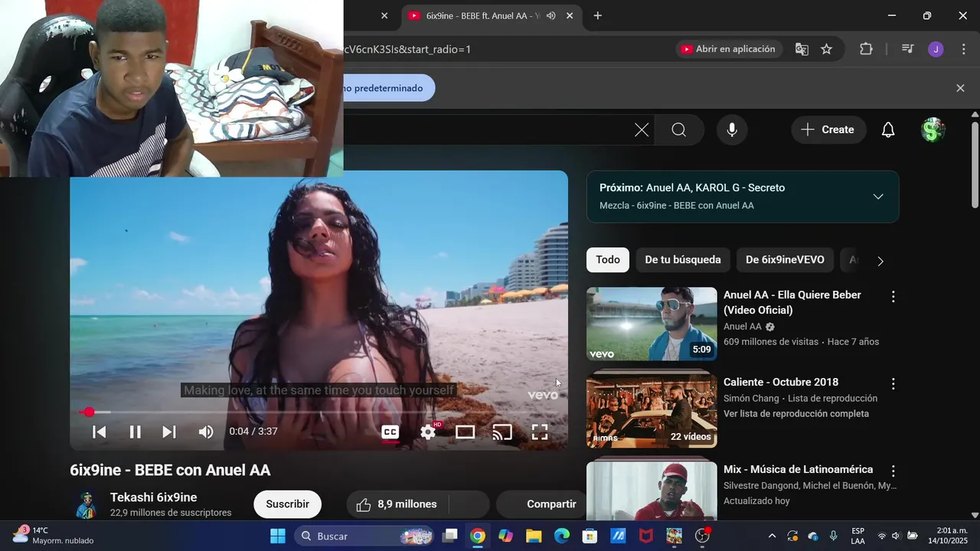The height and width of the screenshot is (551, 980).
Task: Select the Todo filter chip
Action: click(x=608, y=260)
